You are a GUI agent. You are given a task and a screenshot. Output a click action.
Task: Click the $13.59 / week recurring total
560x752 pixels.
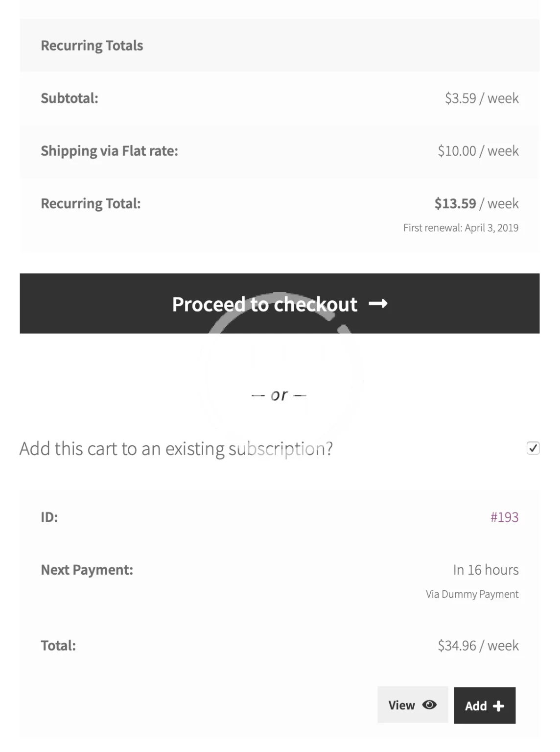coord(476,204)
